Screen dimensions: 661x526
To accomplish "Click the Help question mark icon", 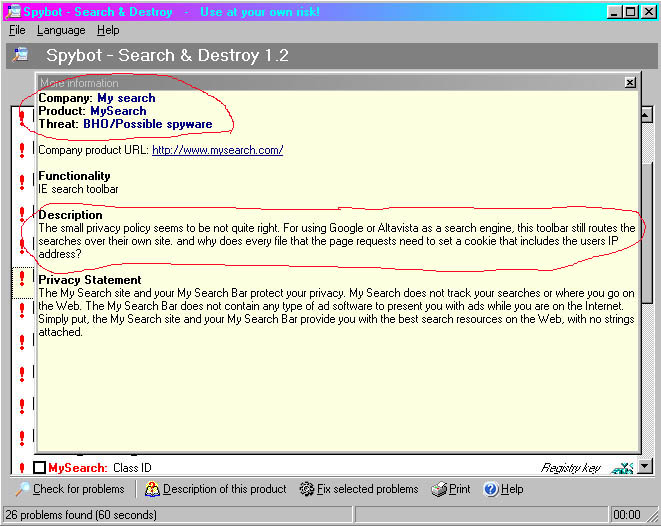I will [x=490, y=490].
